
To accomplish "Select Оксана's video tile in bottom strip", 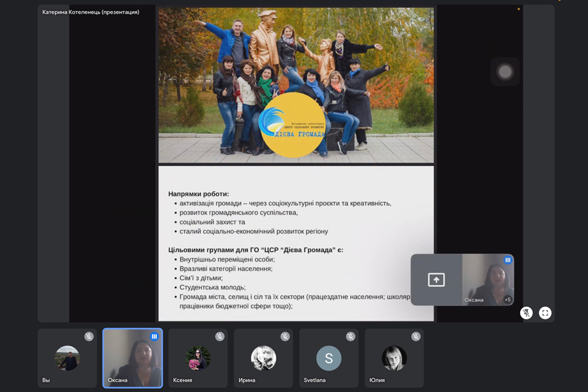I will click(133, 359).
